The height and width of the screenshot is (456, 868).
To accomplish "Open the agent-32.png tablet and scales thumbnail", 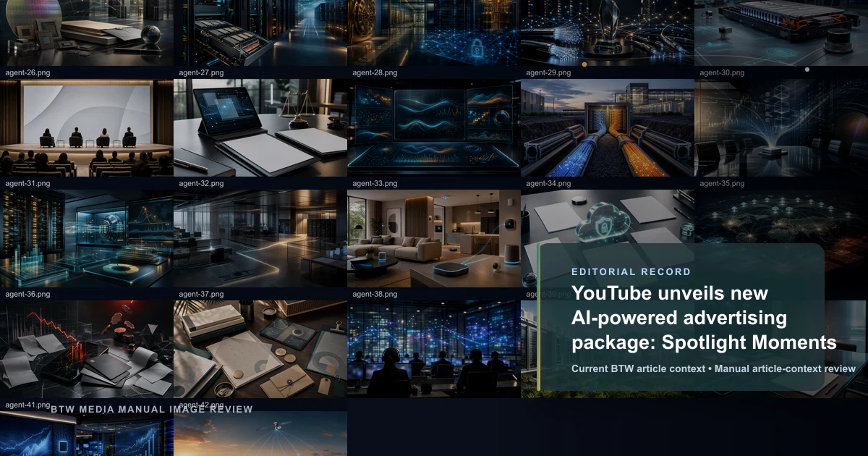I will [x=260, y=127].
